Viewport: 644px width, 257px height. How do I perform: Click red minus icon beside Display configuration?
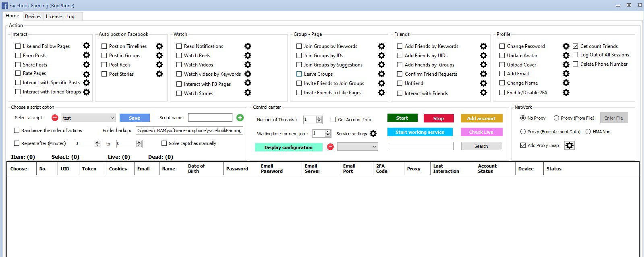[x=330, y=147]
